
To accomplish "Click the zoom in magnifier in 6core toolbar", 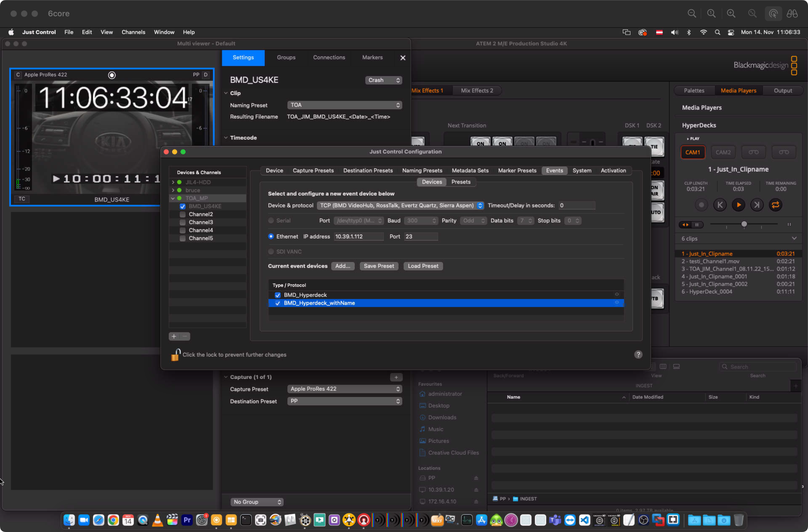I will [731, 14].
